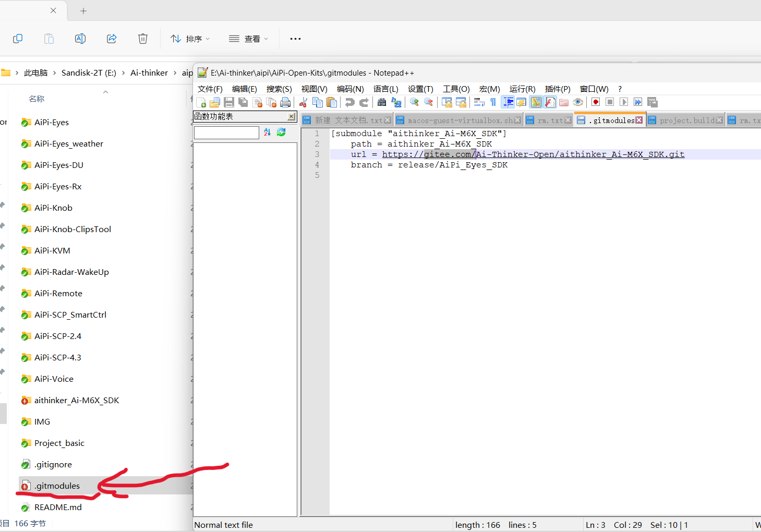
Task: Select the AiPi-Knob-ClipsTool folder
Action: click(73, 229)
